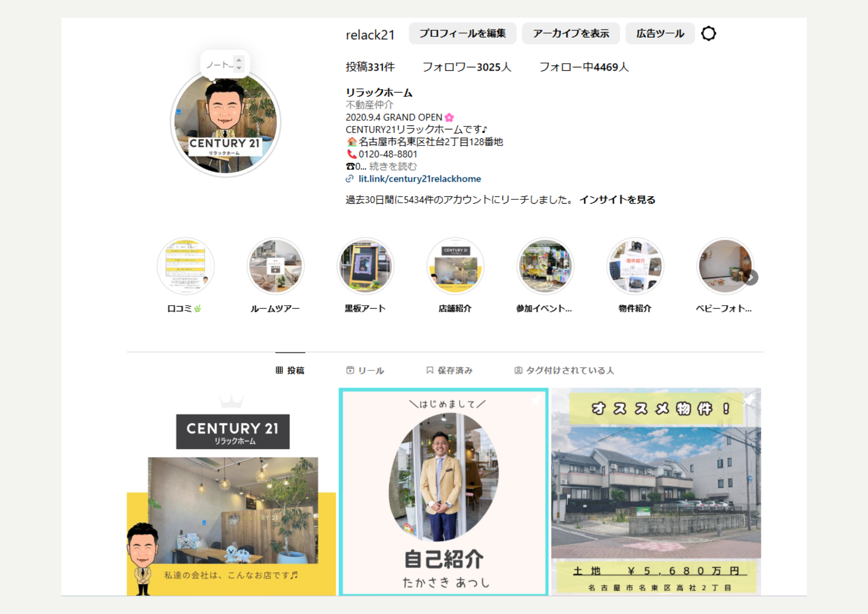868x614 pixels.
Task: Click the リラックホーム display name
Action: (x=379, y=92)
